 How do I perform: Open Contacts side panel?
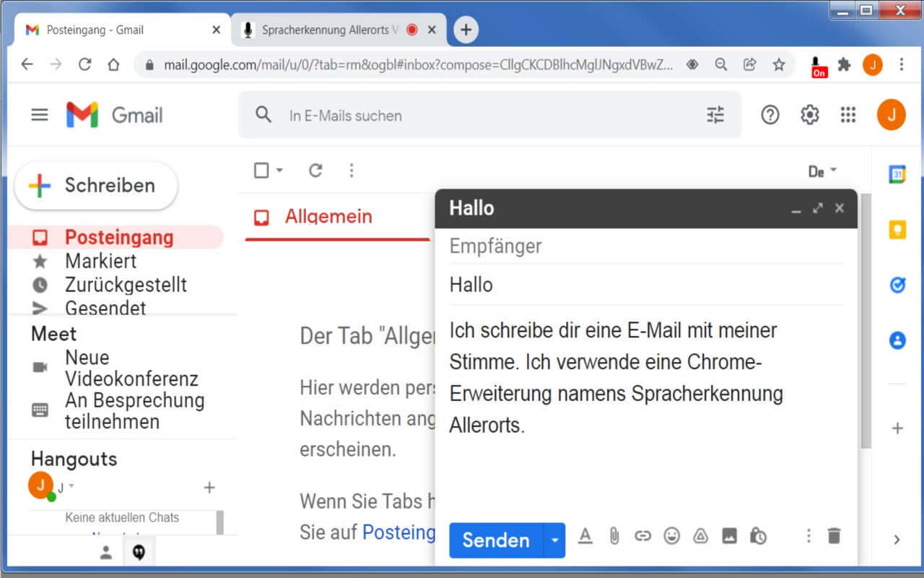coord(897,340)
